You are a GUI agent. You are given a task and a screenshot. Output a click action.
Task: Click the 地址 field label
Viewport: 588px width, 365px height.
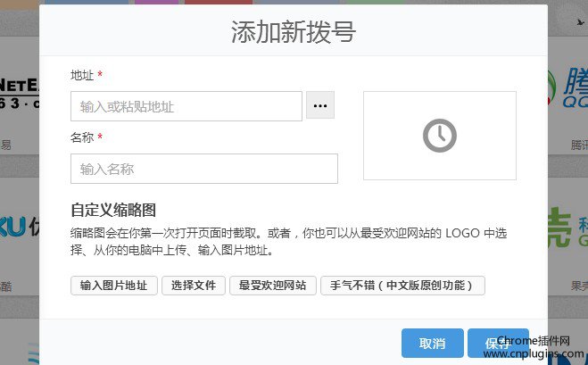pos(82,75)
